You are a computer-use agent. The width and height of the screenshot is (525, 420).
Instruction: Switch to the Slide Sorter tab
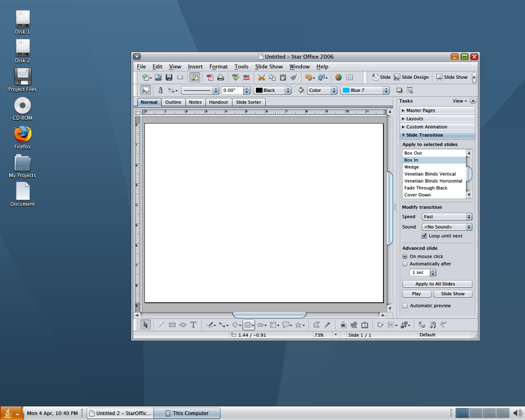point(248,102)
